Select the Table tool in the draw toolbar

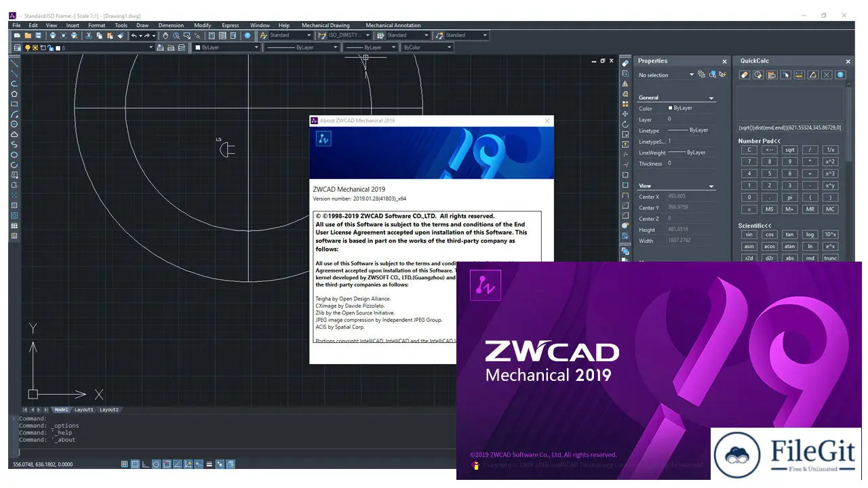14,226
